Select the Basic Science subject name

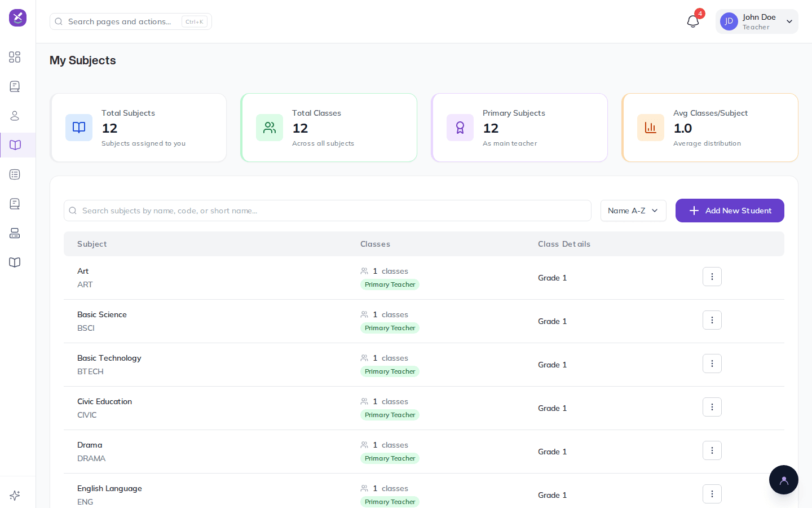(x=102, y=314)
